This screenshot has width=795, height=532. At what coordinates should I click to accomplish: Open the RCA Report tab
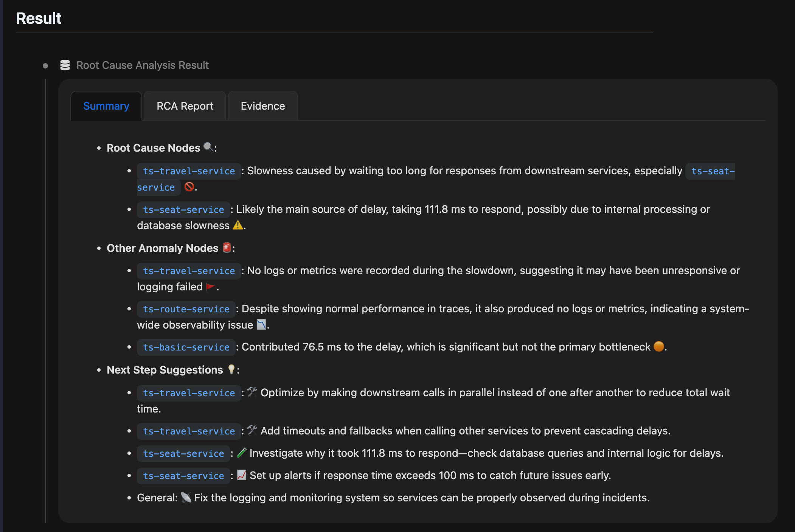click(185, 106)
